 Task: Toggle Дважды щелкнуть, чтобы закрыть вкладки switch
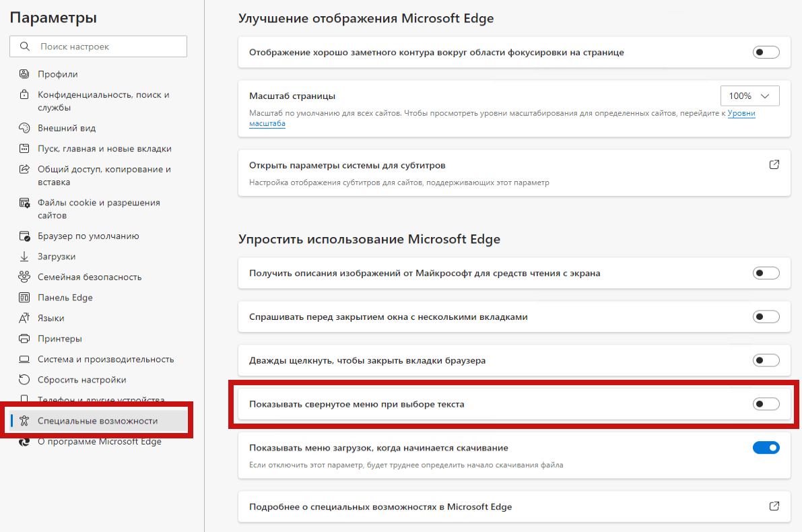tap(766, 361)
